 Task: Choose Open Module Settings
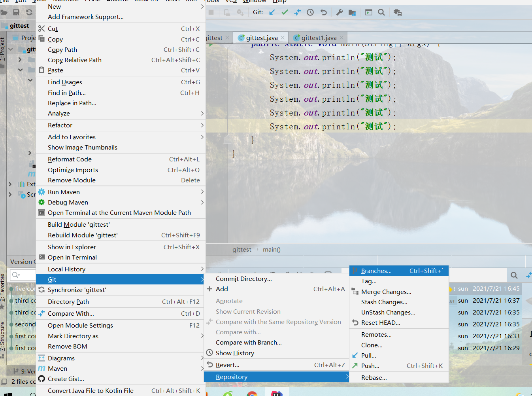[121, 325]
